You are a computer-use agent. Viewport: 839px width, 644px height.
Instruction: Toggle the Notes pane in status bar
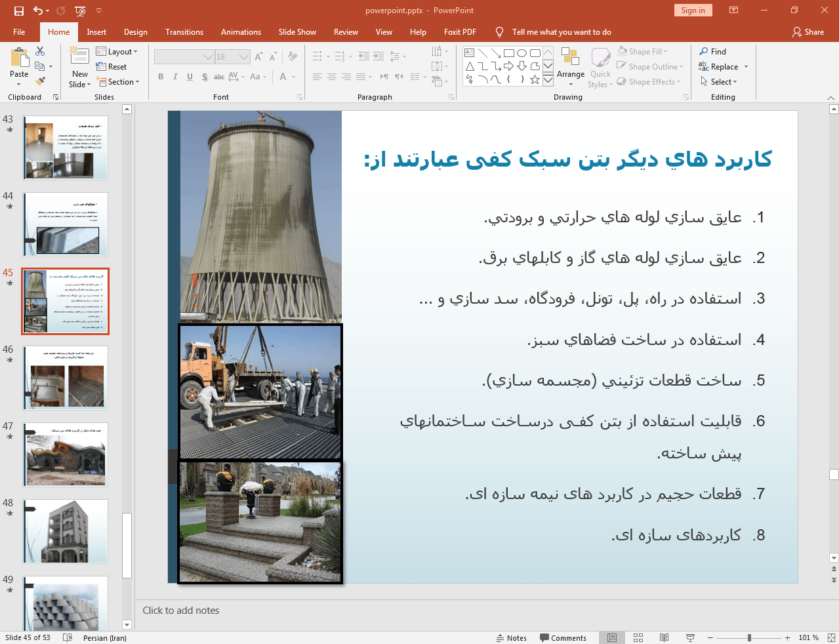click(511, 637)
